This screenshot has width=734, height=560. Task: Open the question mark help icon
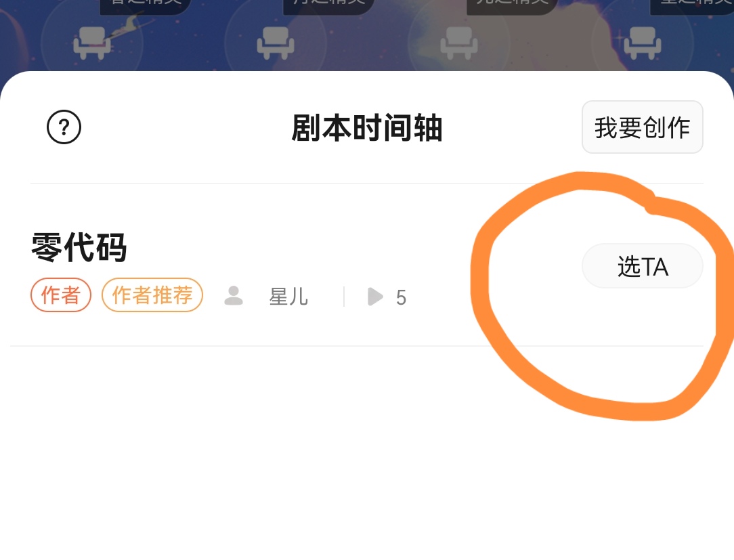pos(64,127)
